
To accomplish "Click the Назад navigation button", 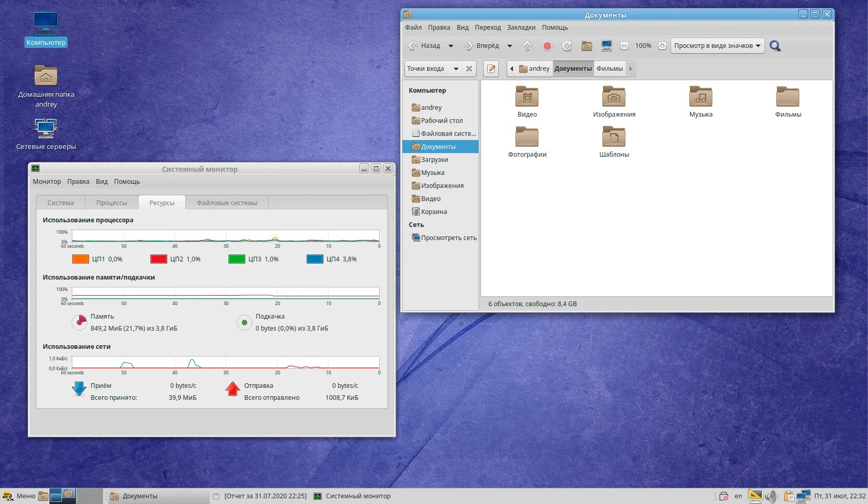I will coord(424,46).
